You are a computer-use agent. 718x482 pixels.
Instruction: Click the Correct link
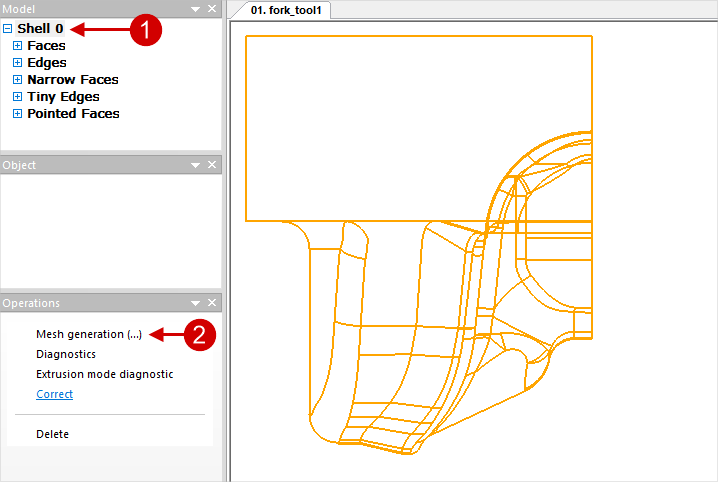(x=54, y=394)
